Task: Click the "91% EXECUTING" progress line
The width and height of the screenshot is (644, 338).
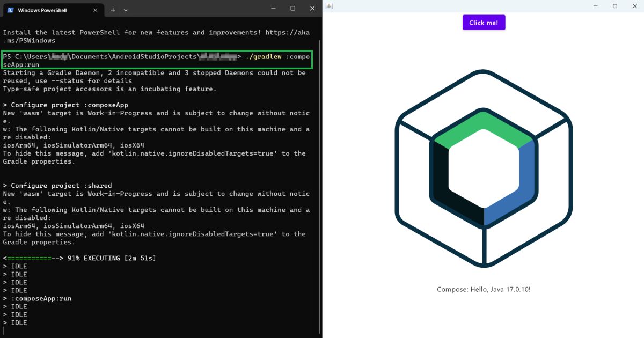Action: click(x=79, y=258)
